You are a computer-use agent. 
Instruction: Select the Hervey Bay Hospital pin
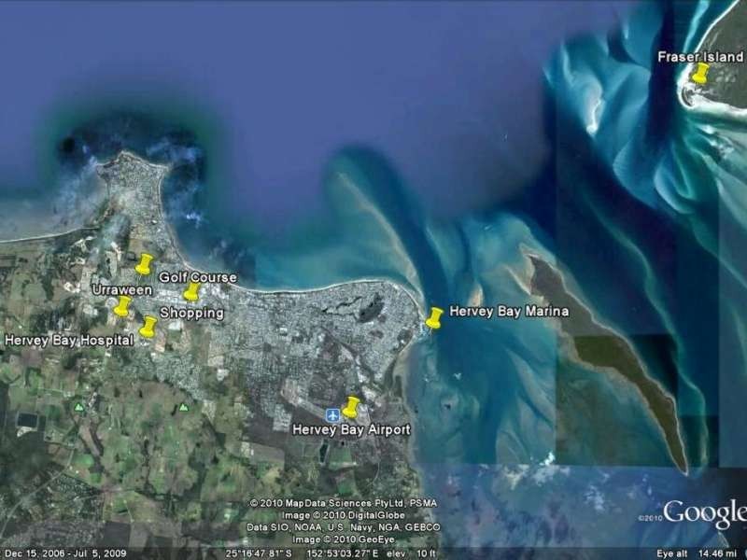150,325
